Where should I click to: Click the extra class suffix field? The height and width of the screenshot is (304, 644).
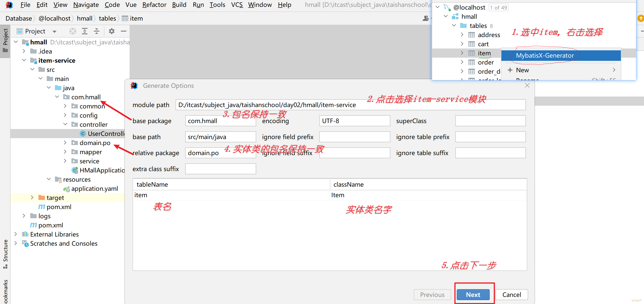[220, 169]
